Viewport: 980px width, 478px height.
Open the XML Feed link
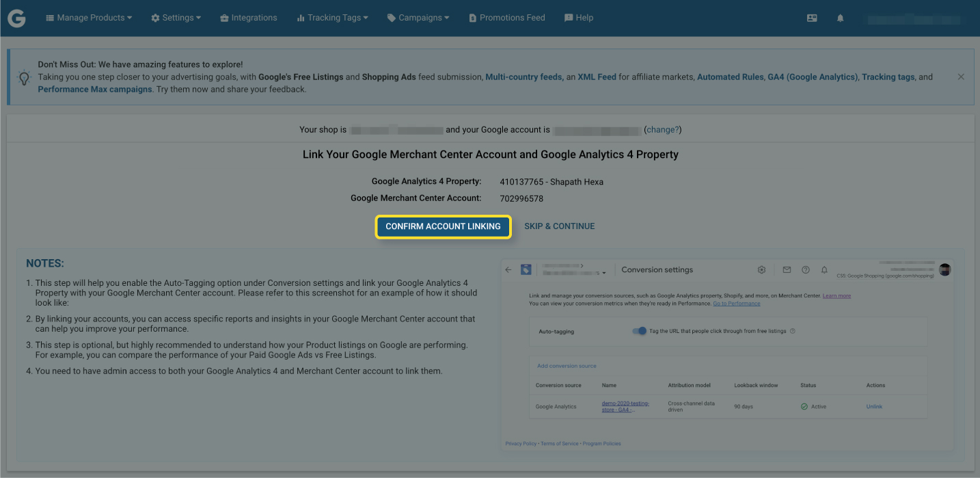coord(597,77)
